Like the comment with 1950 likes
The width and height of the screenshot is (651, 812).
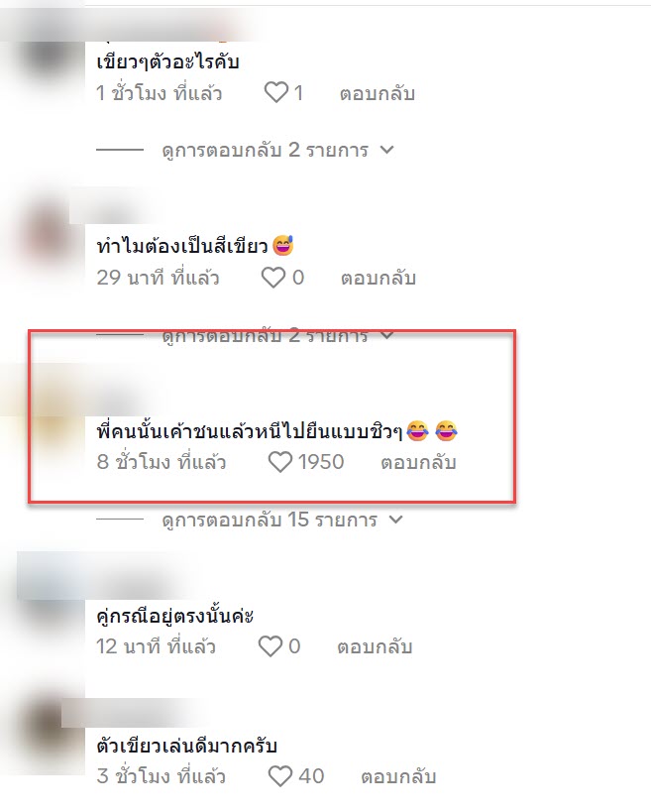coord(280,462)
